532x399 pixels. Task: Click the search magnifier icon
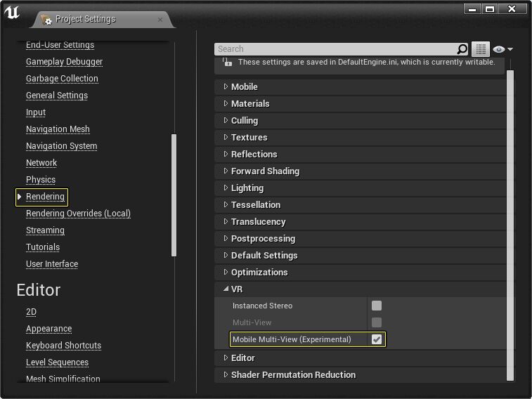click(x=462, y=49)
